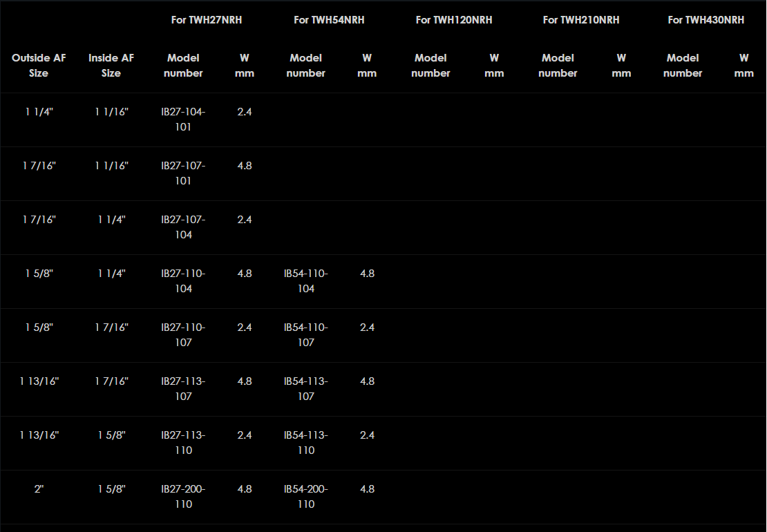The width and height of the screenshot is (767, 532).
Task: Click the "Outside AF Size" column header
Action: tap(39, 66)
